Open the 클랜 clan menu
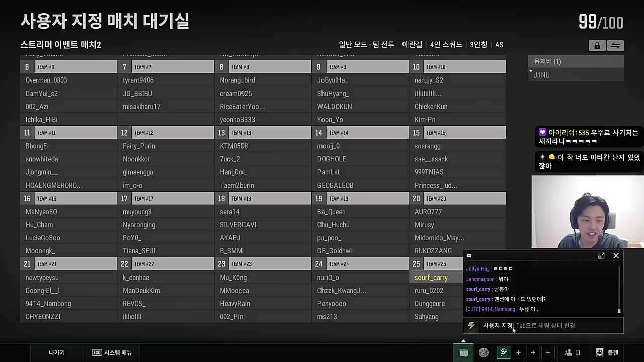 (607, 353)
